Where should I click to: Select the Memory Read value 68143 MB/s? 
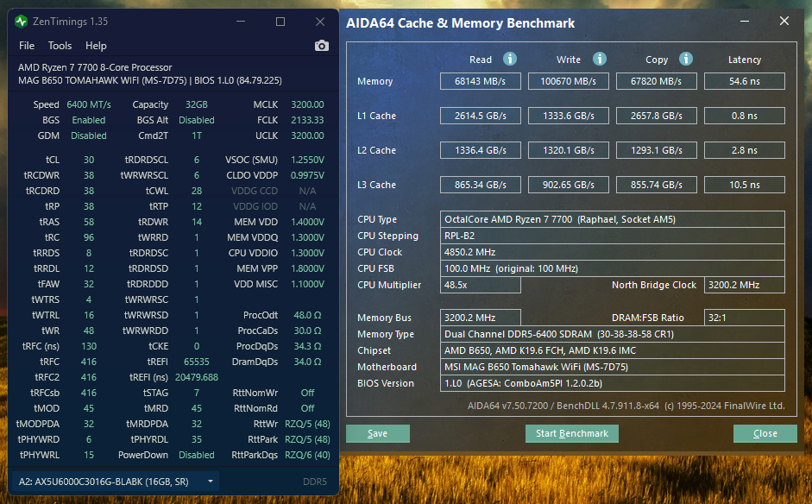point(480,81)
